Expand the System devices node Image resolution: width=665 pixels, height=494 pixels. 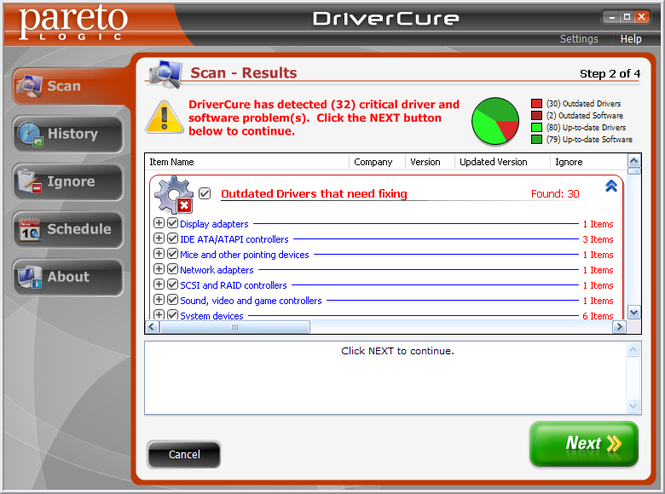pyautogui.click(x=159, y=315)
